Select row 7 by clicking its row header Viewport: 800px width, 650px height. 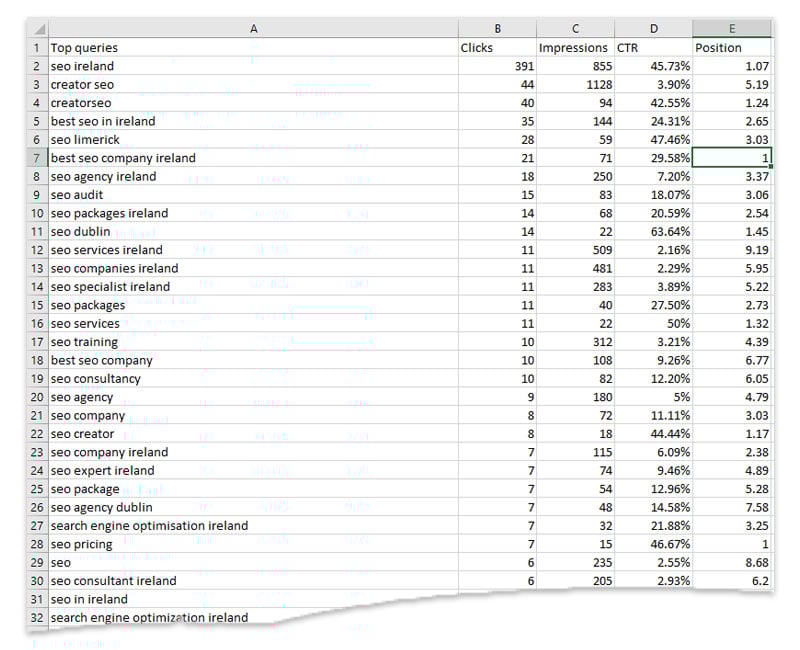click(36, 158)
